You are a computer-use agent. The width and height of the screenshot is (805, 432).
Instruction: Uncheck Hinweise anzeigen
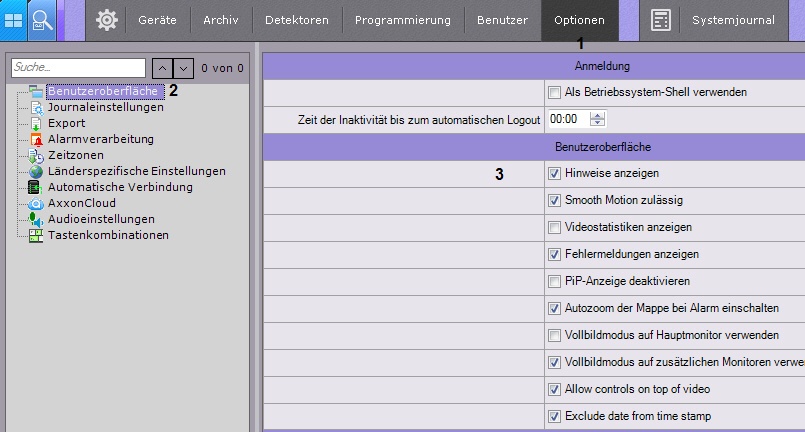tap(555, 174)
